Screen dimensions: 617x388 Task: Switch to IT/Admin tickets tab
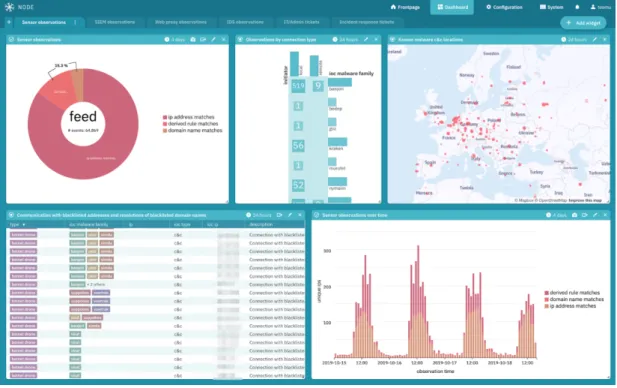click(301, 22)
